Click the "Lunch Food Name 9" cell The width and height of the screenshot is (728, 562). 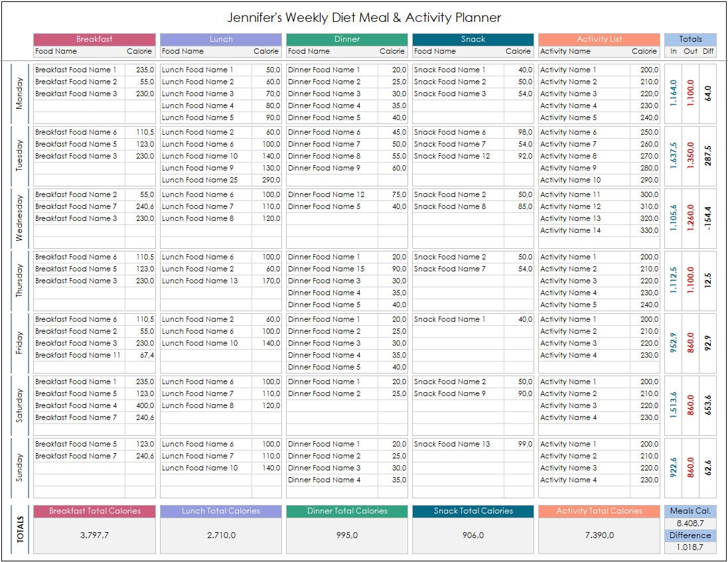click(x=206, y=168)
